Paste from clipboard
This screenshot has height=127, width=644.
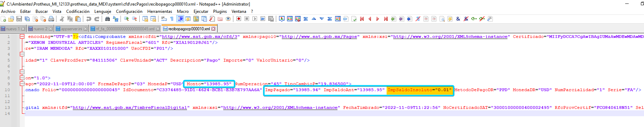point(78,19)
